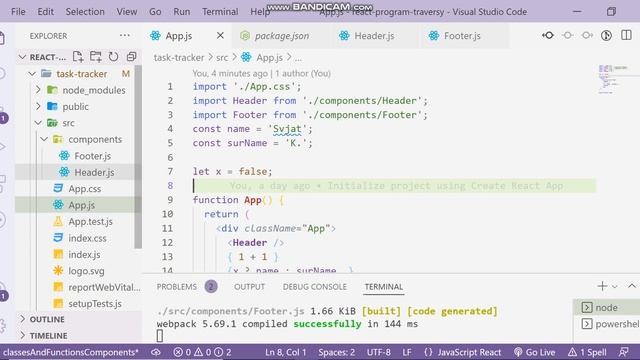The width and height of the screenshot is (640, 360).
Task: Click the code minimap preview
Action: 613,78
